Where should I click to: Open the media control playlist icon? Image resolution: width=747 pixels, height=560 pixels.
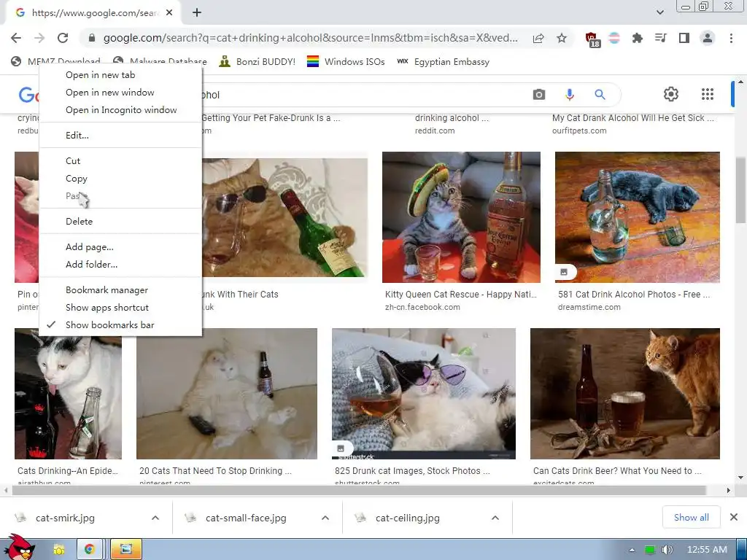pos(660,38)
